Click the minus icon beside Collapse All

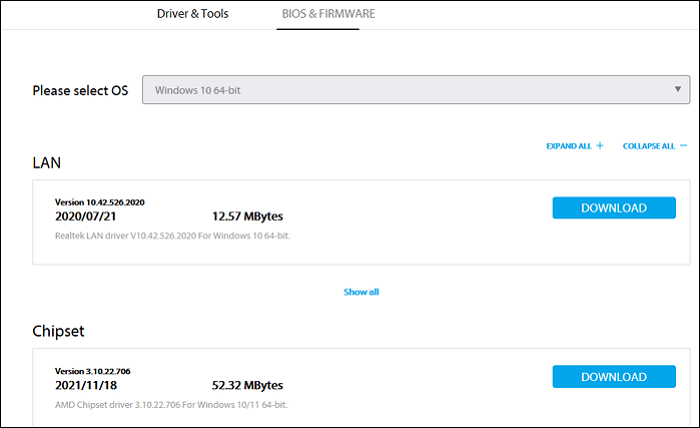pyautogui.click(x=684, y=146)
